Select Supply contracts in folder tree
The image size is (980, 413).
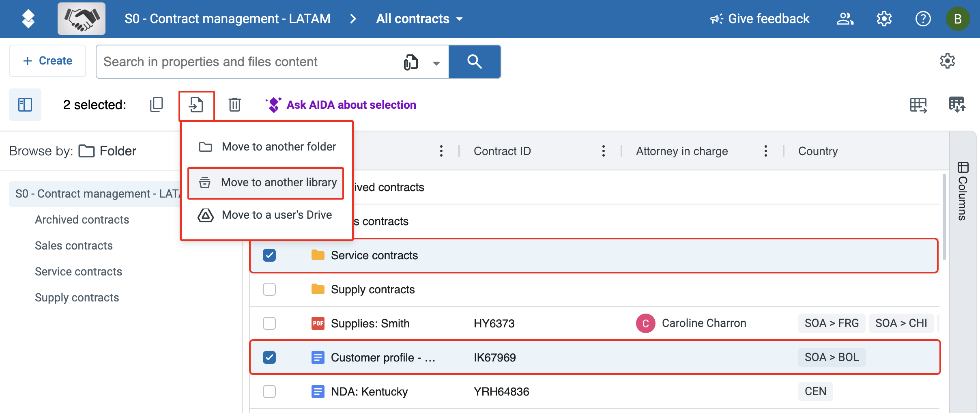pos(77,297)
